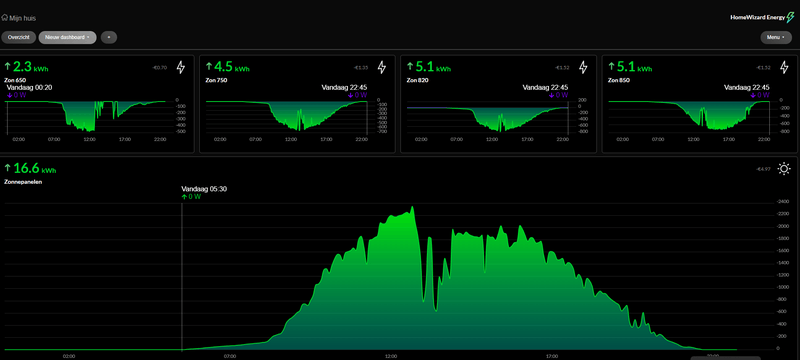Click the Zon 750 title
The width and height of the screenshot is (800, 360).
pos(216,80)
